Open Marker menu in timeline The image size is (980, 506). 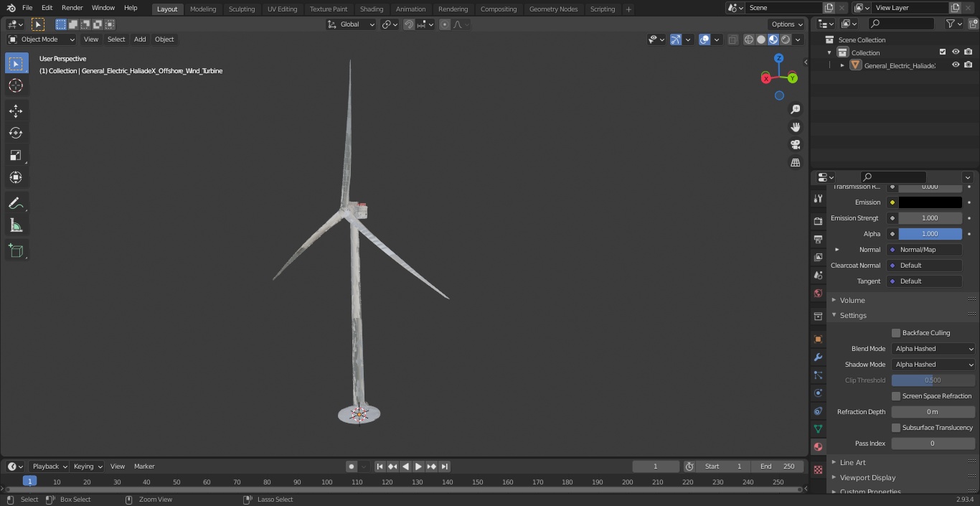point(144,467)
